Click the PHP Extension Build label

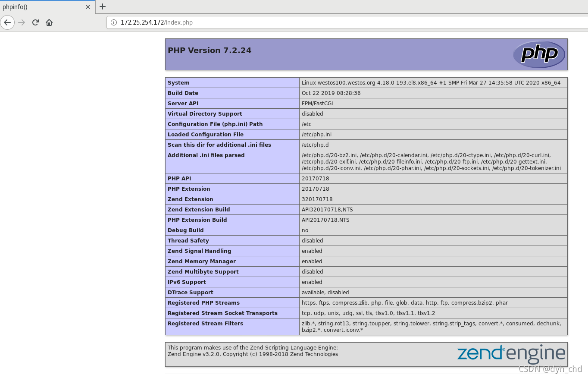[x=197, y=220]
